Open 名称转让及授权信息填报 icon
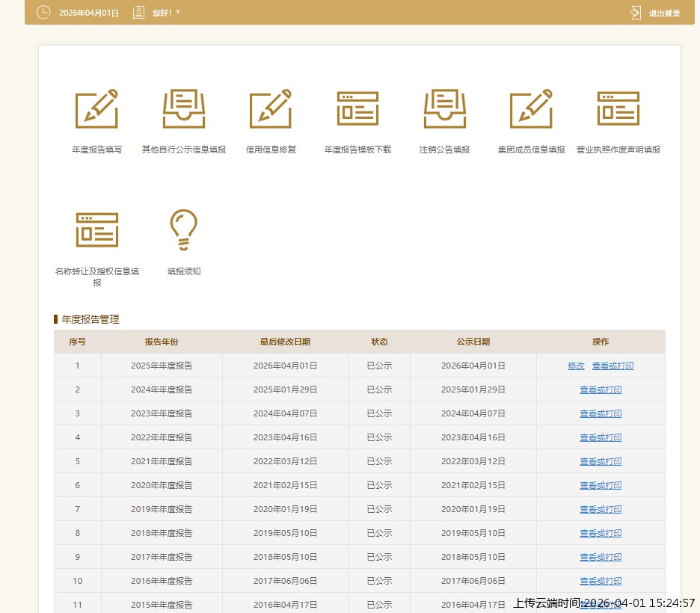Viewport: 700px width, 613px height. coord(96,230)
